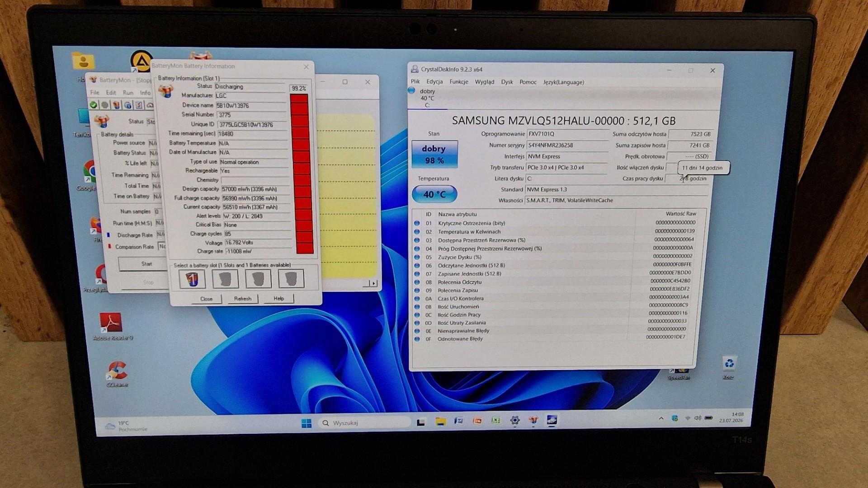868x488 pixels.
Task: Click the battery tray icon
Action: [709, 418]
